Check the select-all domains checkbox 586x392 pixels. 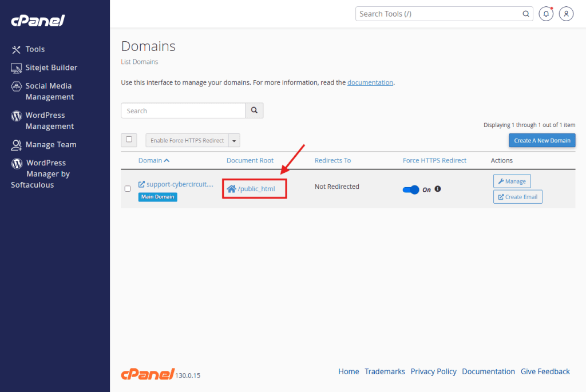(x=129, y=140)
